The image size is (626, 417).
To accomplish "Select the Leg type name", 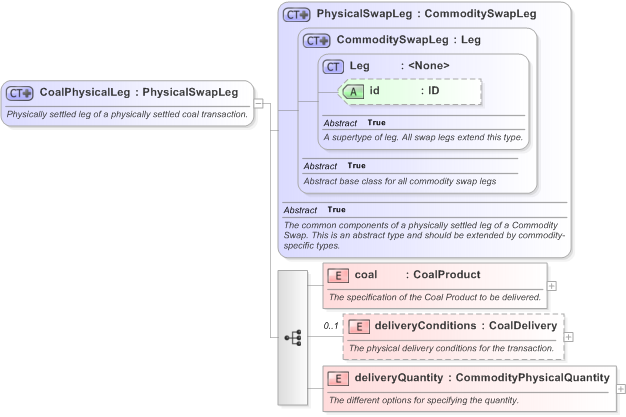I will (359, 66).
